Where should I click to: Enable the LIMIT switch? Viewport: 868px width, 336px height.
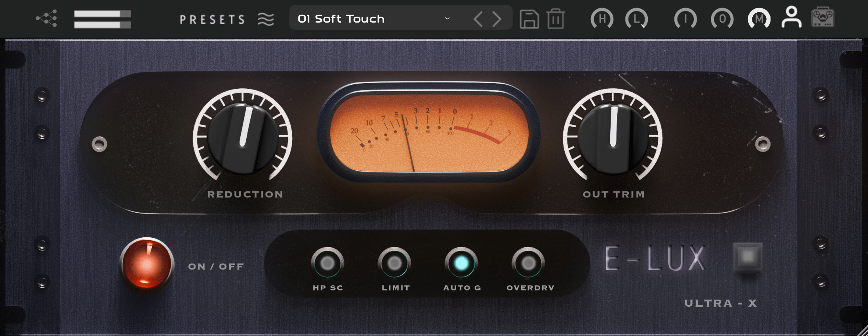tap(394, 263)
